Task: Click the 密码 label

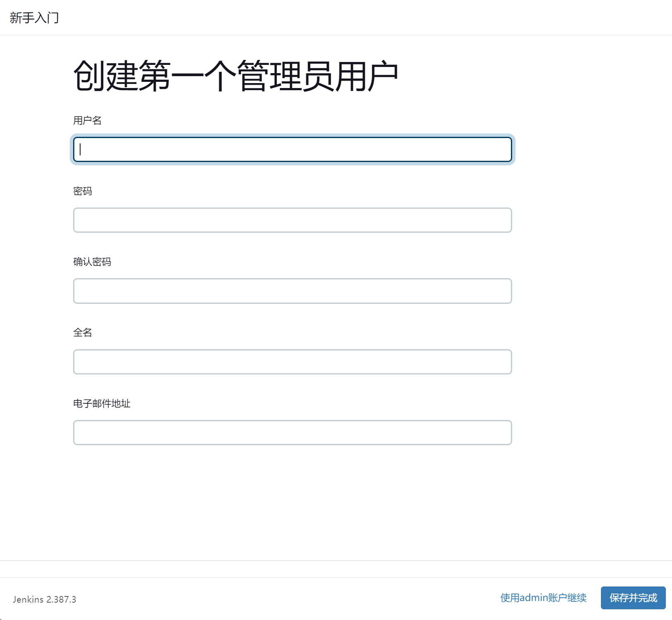Action: [83, 191]
